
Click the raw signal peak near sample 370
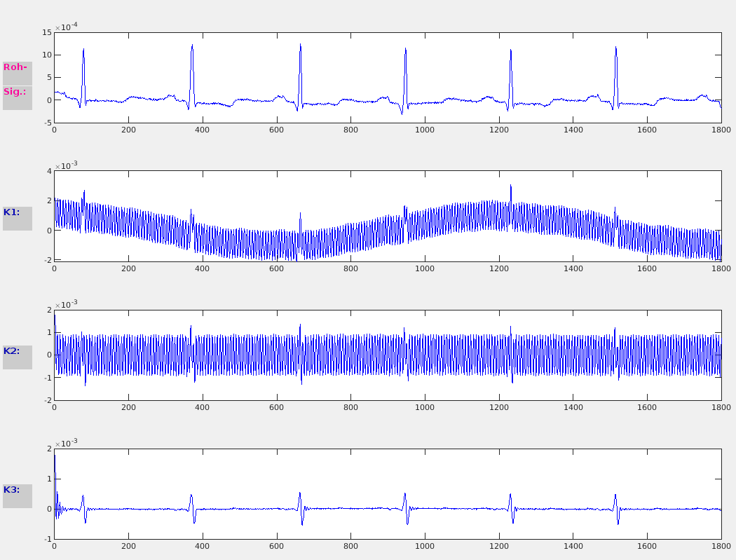pos(192,47)
